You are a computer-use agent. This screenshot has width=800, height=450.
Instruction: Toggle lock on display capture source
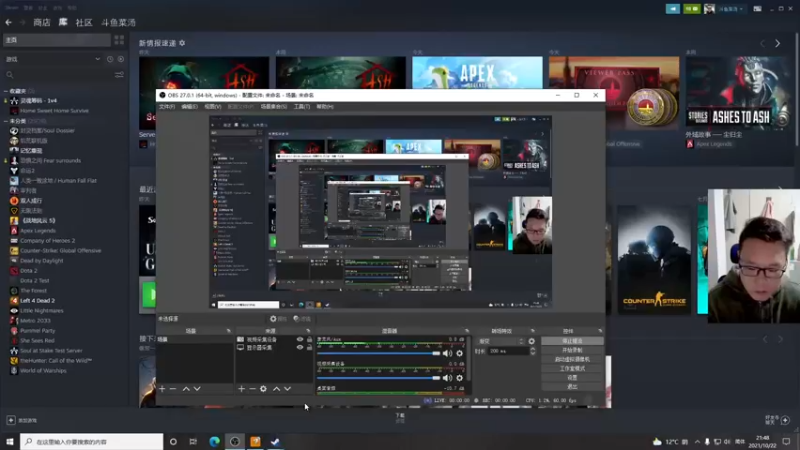[x=309, y=347]
